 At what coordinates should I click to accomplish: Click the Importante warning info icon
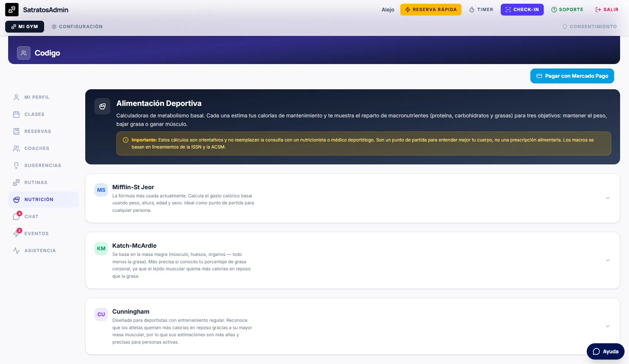pos(126,140)
